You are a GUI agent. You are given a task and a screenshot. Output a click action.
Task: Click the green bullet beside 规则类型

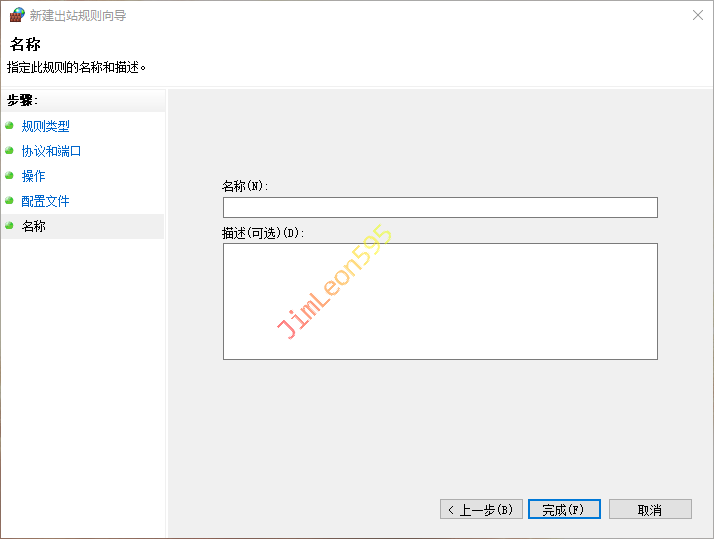pos(9,126)
